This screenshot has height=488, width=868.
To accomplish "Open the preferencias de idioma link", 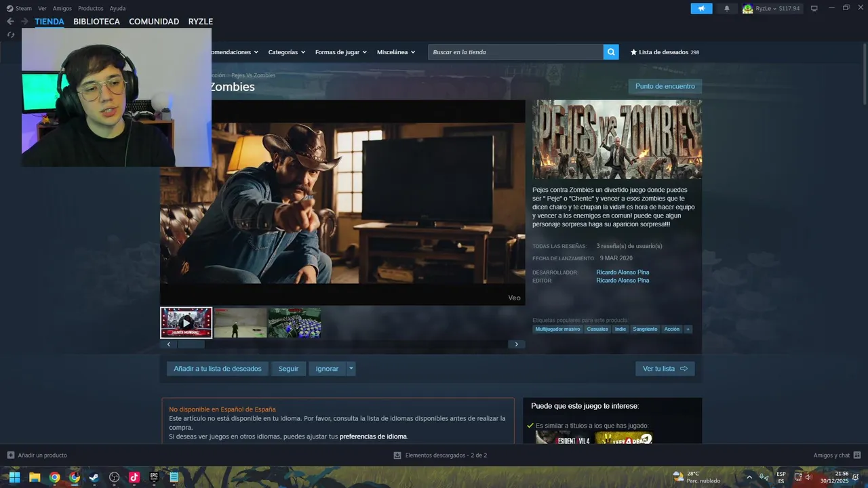I will [374, 436].
